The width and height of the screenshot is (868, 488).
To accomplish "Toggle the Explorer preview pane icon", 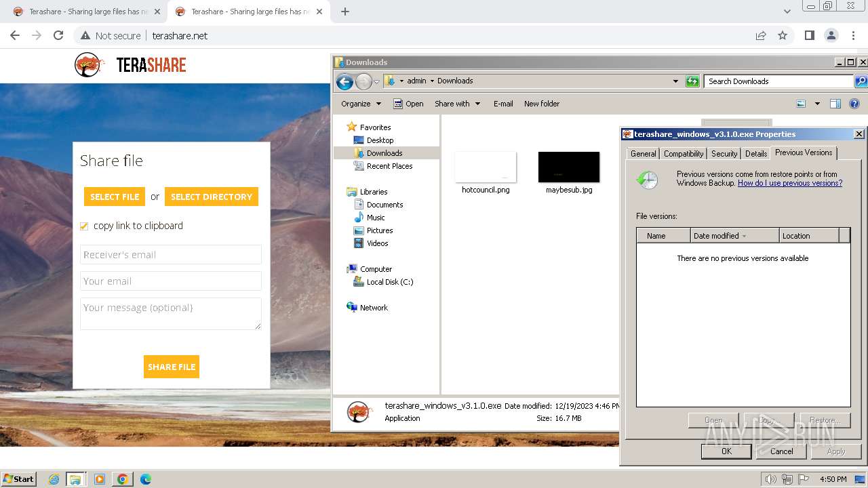I will [835, 104].
